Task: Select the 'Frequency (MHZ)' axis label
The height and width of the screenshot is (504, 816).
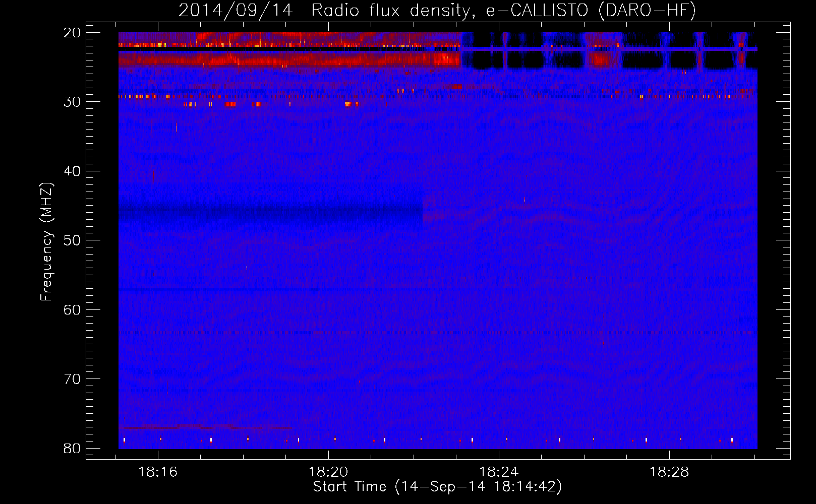Action: coord(46,242)
